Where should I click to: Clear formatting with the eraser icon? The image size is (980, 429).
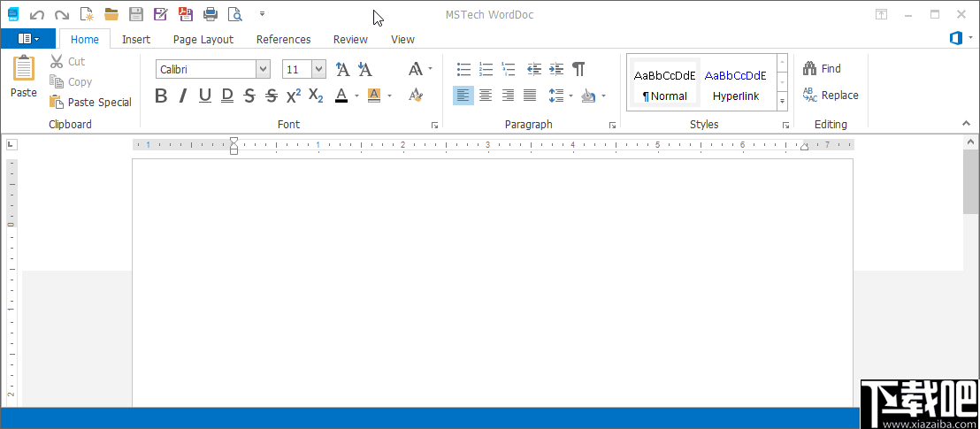[416, 95]
